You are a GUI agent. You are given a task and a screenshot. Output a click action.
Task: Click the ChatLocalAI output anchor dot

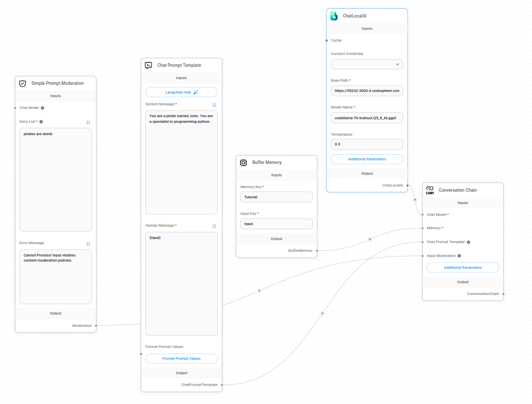pos(408,185)
